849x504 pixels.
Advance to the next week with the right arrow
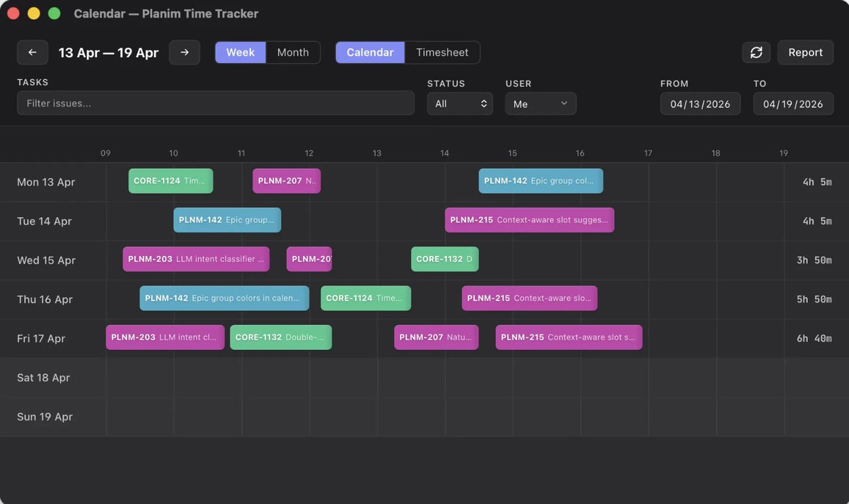pos(185,52)
